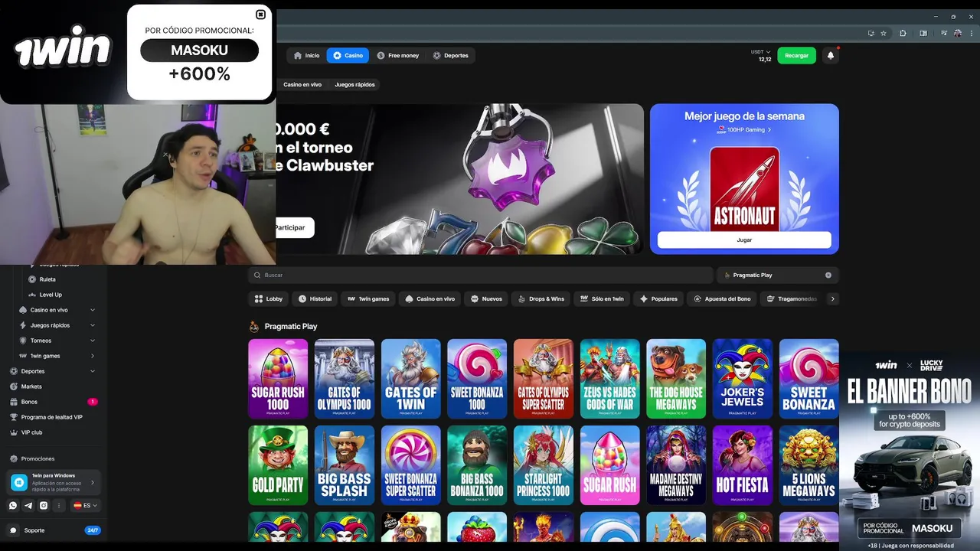Click the green Recargar button
This screenshot has height=551, width=980.
point(796,55)
